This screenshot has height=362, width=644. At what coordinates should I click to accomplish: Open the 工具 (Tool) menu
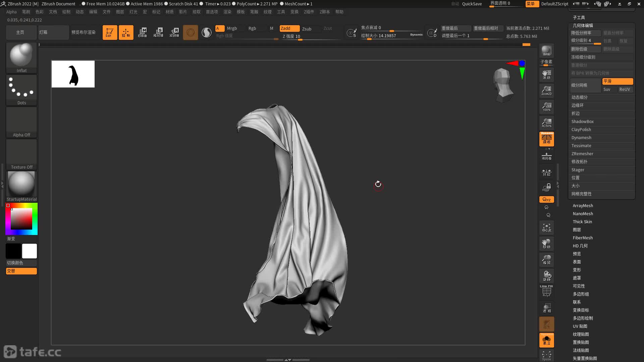(281, 12)
